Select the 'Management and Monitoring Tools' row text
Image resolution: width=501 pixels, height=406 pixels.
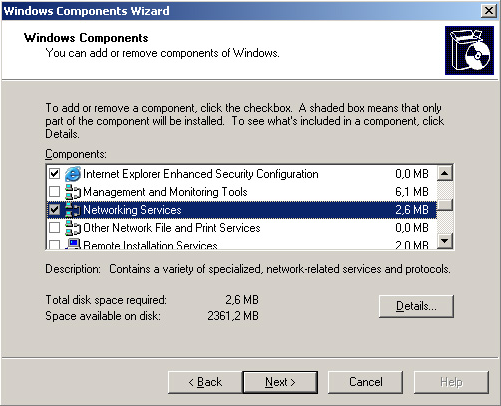point(165,192)
